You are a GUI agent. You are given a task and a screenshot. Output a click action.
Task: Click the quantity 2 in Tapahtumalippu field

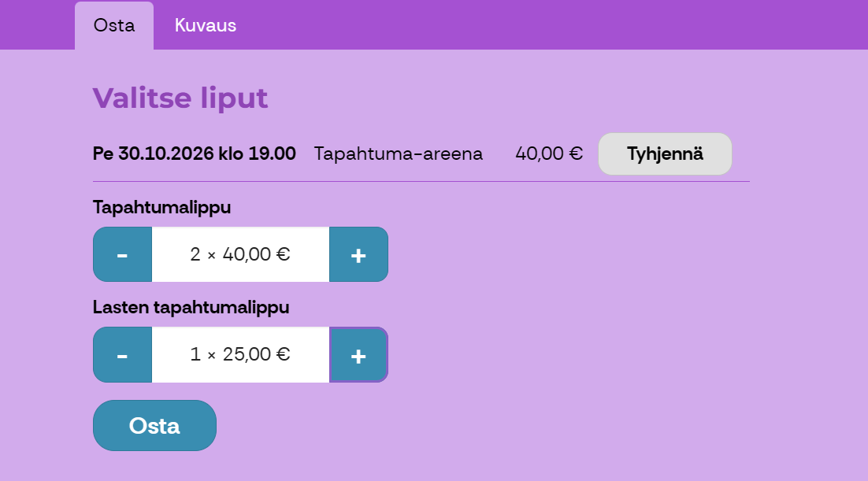coord(195,254)
